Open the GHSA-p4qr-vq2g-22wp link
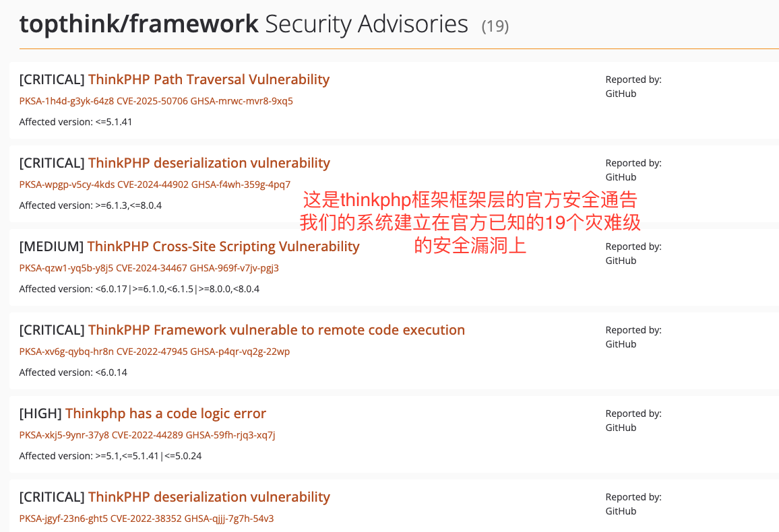 [240, 352]
